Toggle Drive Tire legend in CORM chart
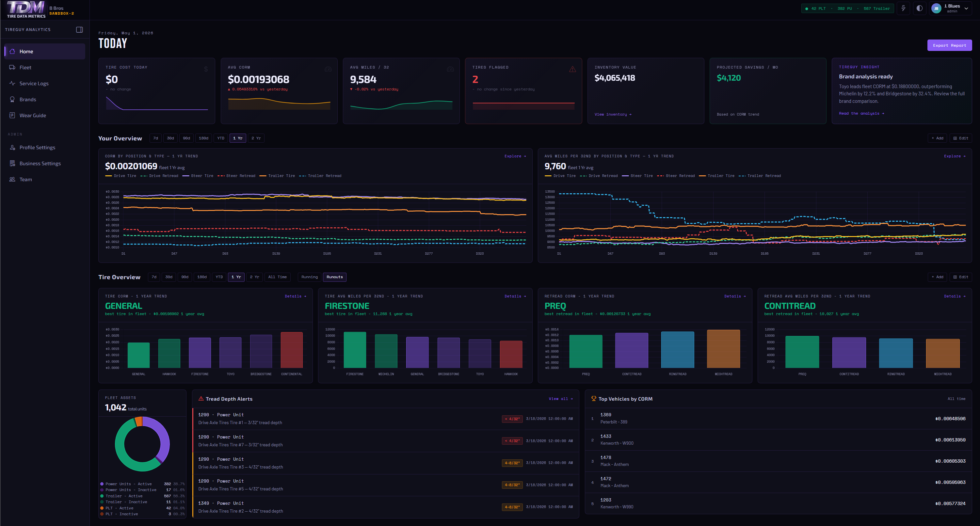The height and width of the screenshot is (526, 980). click(120, 176)
